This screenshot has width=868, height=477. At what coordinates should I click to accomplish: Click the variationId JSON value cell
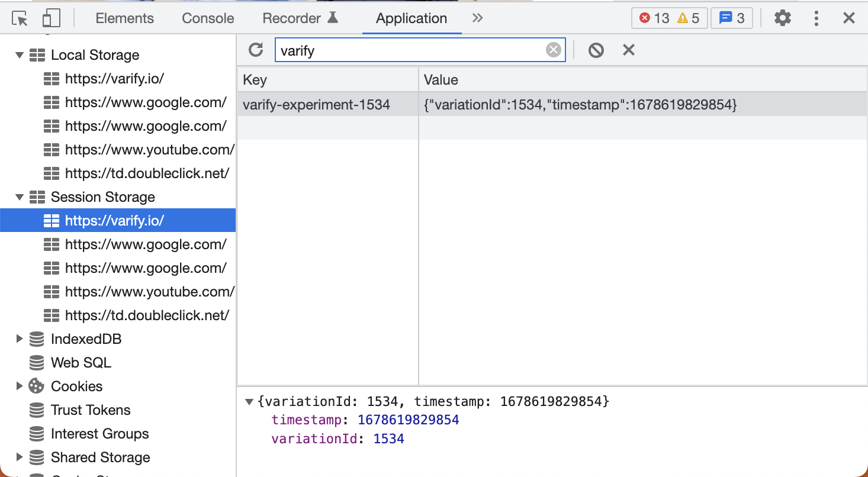643,105
